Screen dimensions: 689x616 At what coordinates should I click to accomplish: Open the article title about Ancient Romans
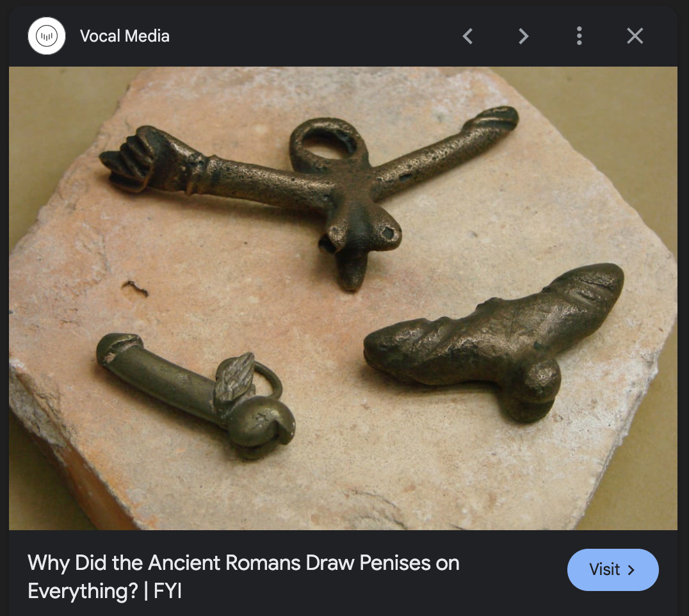pyautogui.click(x=243, y=576)
